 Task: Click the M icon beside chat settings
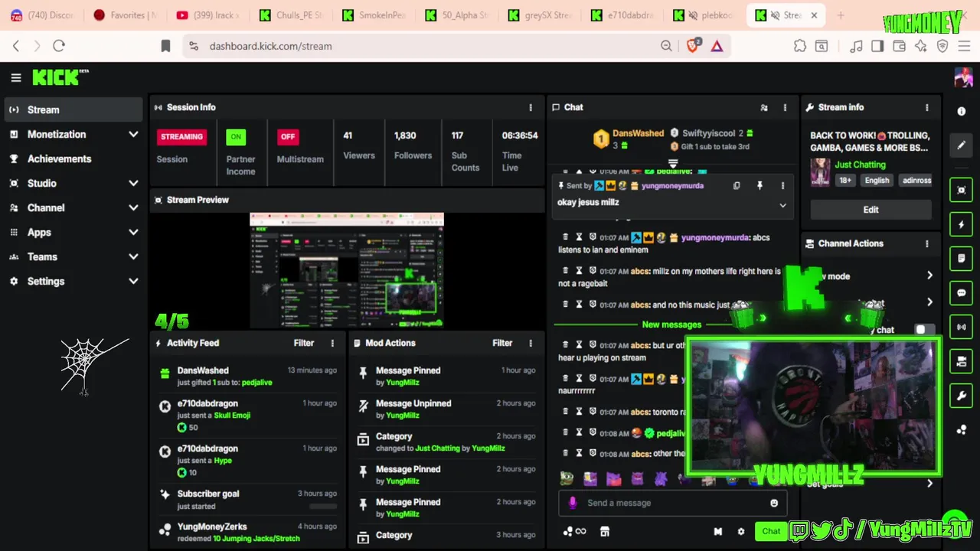tap(718, 532)
